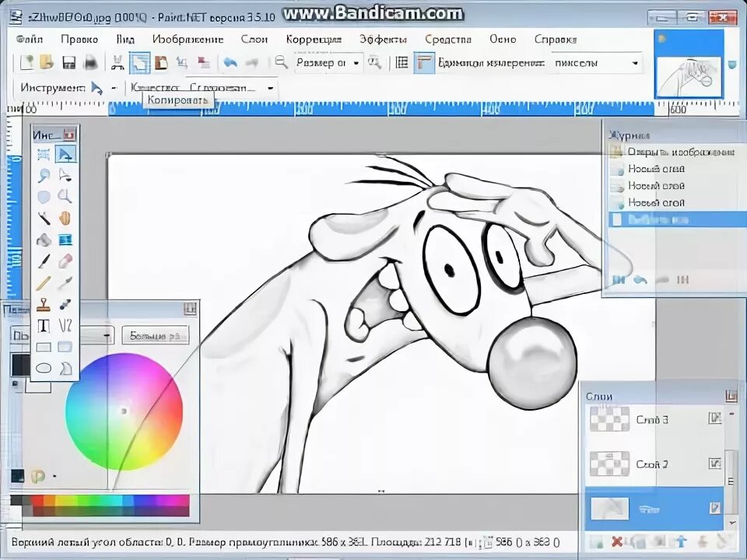Image resolution: width=747 pixels, height=560 pixels.
Task: Select the Ellipse Select tool
Action: (44, 196)
